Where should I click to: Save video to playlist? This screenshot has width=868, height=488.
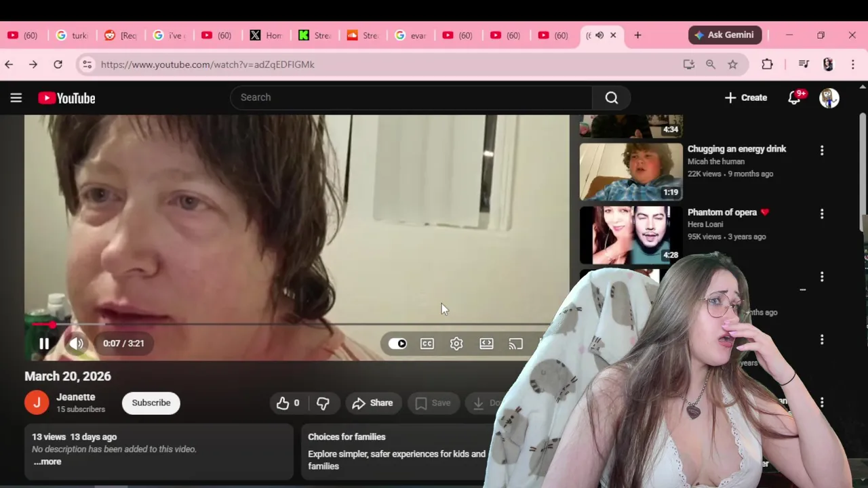[x=433, y=403]
